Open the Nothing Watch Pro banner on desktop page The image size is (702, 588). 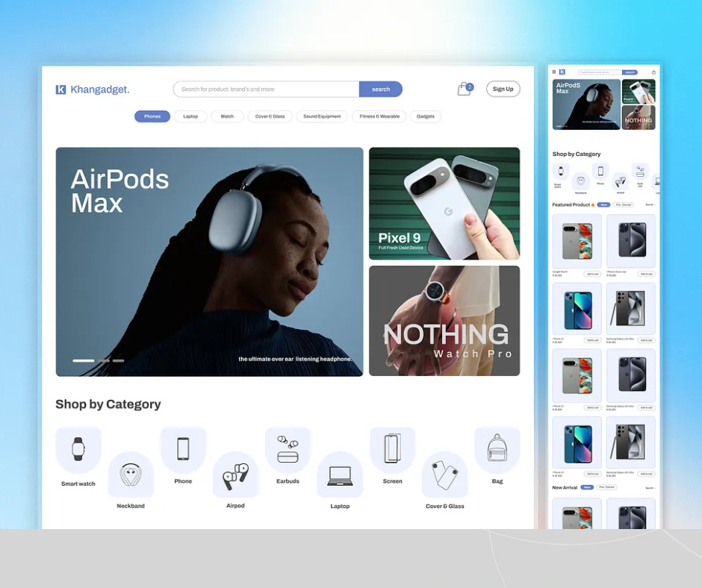pos(444,321)
